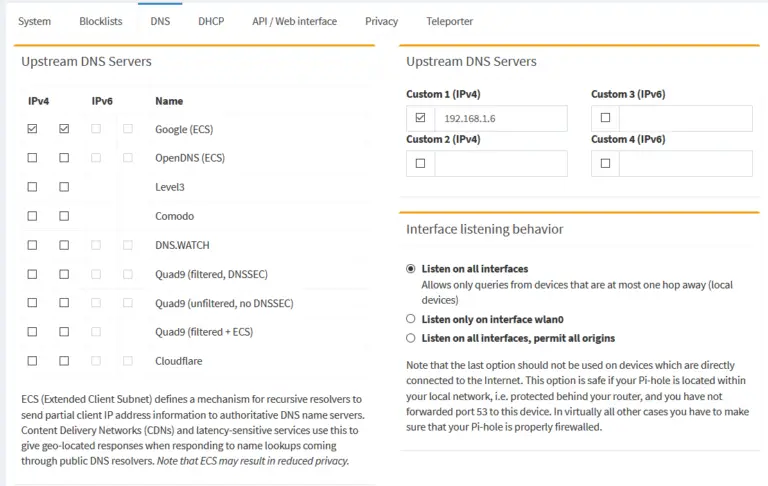Check the IPv6 box for Quad9 (filtered + ECS)

(x=96, y=332)
